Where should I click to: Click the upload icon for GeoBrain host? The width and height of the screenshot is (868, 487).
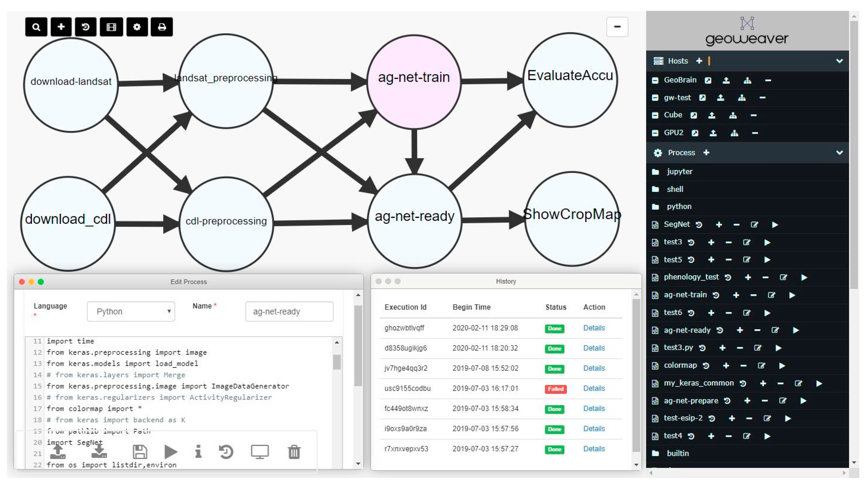click(x=726, y=80)
